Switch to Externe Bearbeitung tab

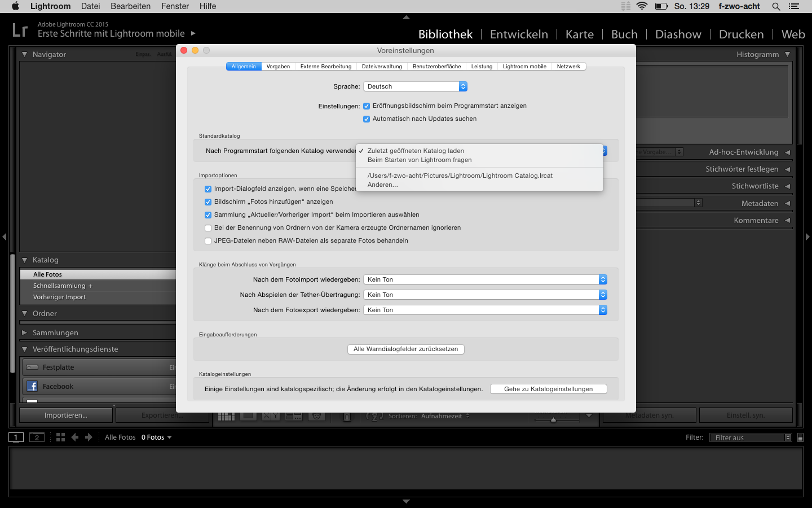click(326, 67)
